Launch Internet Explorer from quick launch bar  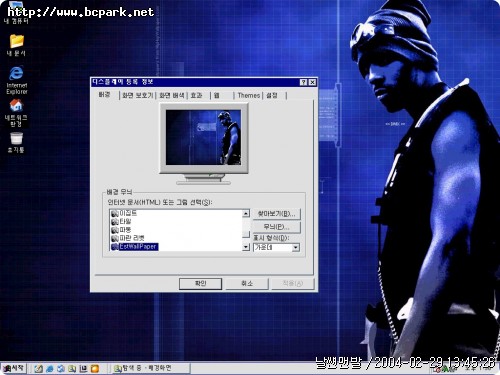(50, 368)
